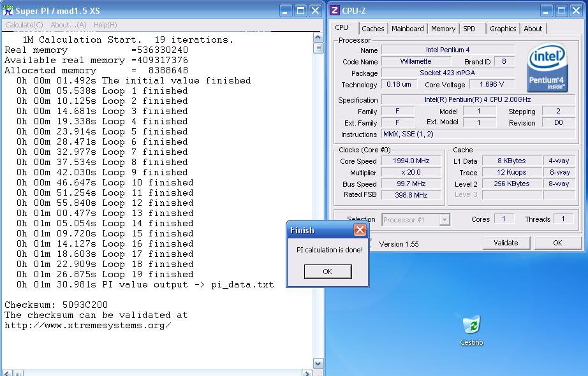The width and height of the screenshot is (588, 376).
Task: Open the Memory tab
Action: pyautogui.click(x=443, y=29)
